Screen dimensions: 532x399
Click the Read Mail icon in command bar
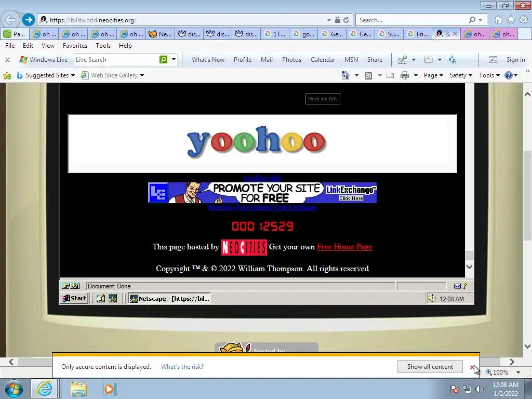click(390, 75)
